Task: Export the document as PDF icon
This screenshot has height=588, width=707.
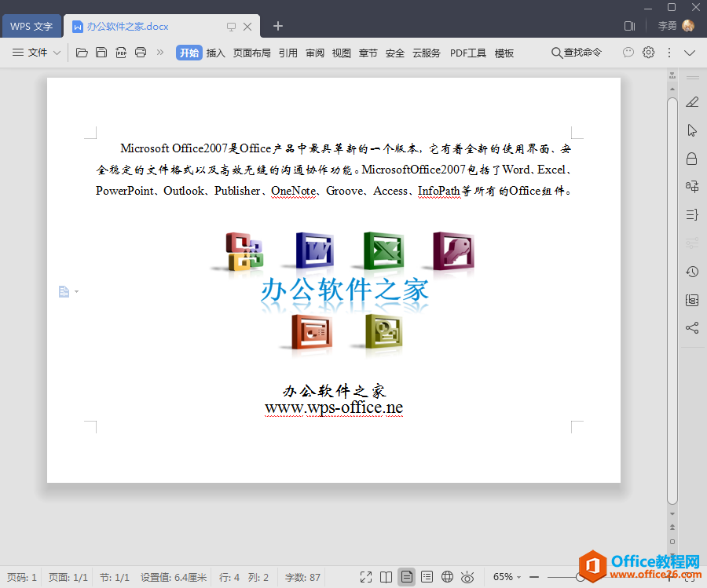Action: point(121,53)
